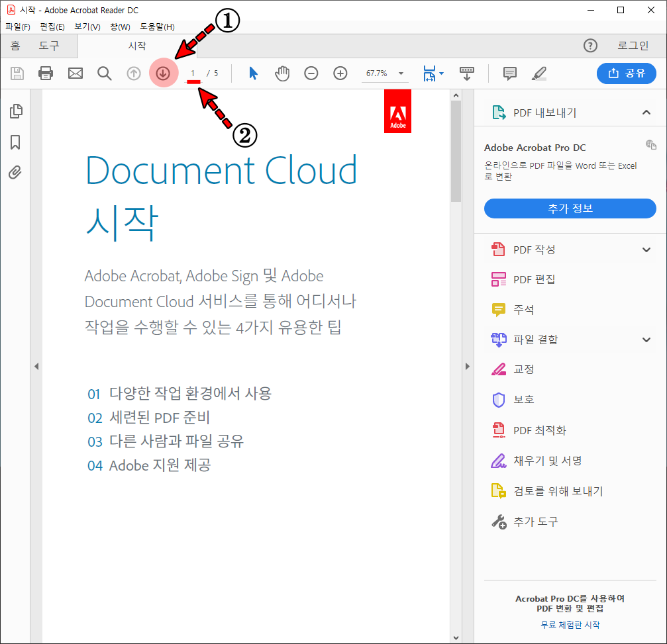Click the 무료 체험판 시작 link
Viewport: 667px width, 644px height.
570,624
